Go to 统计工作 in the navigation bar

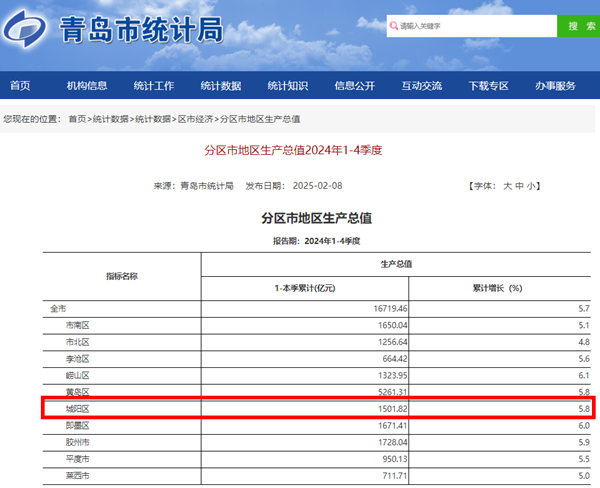pos(154,86)
